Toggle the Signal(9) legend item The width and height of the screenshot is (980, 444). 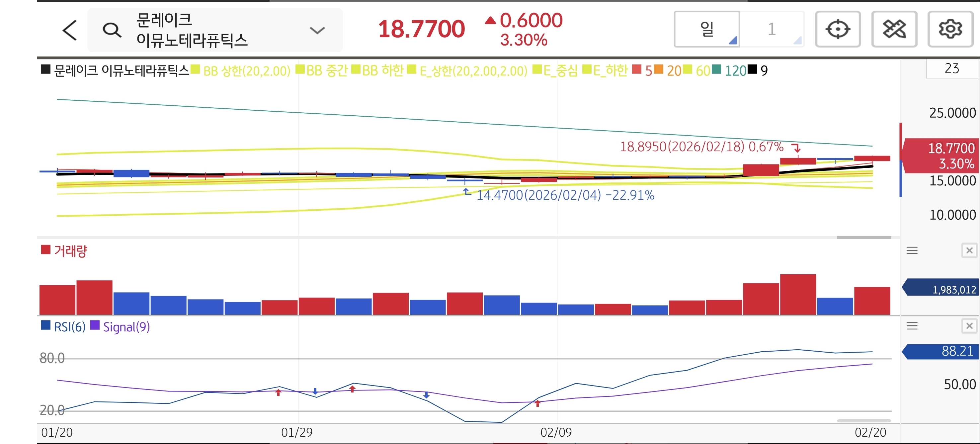coord(126,327)
